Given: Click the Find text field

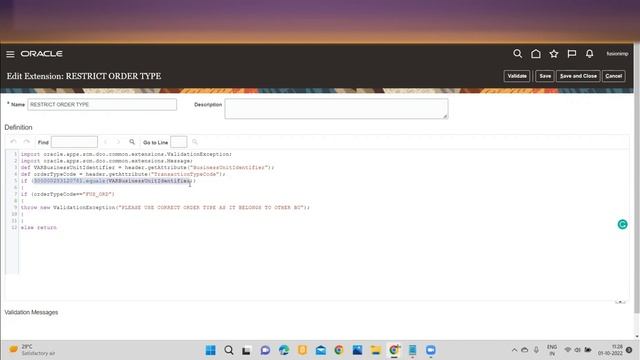Looking at the screenshot, I should (x=74, y=142).
